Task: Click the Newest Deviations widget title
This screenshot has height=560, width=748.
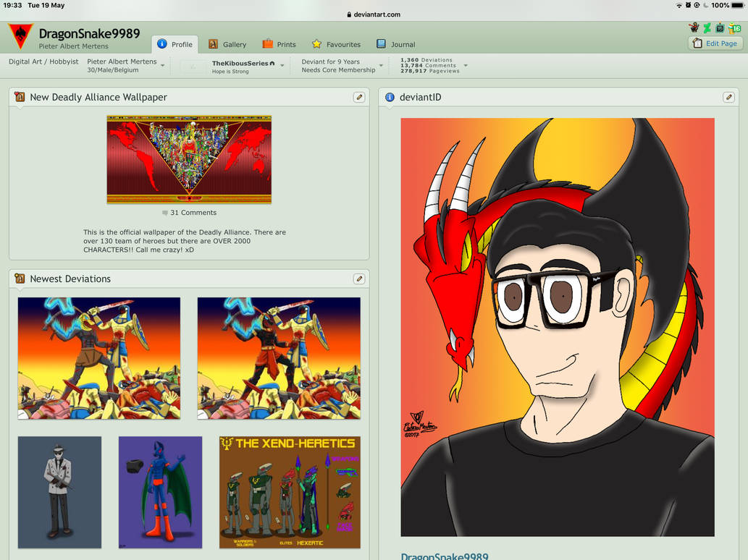Action: pyautogui.click(x=70, y=279)
